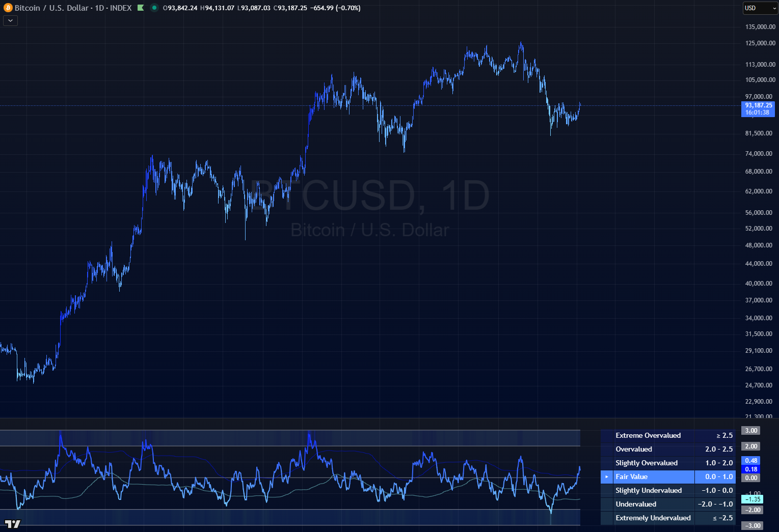Image resolution: width=779 pixels, height=532 pixels.
Task: Click the cyan -1.35 indicator value label
Action: pos(751,499)
